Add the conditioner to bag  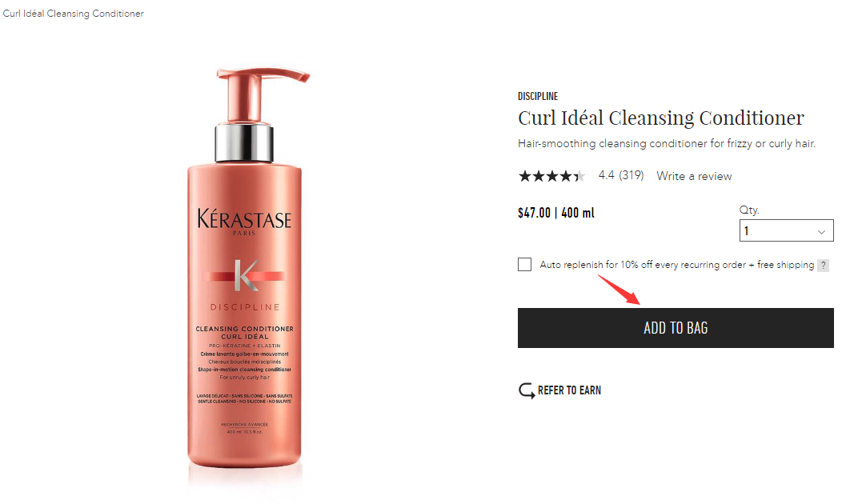[x=676, y=328]
